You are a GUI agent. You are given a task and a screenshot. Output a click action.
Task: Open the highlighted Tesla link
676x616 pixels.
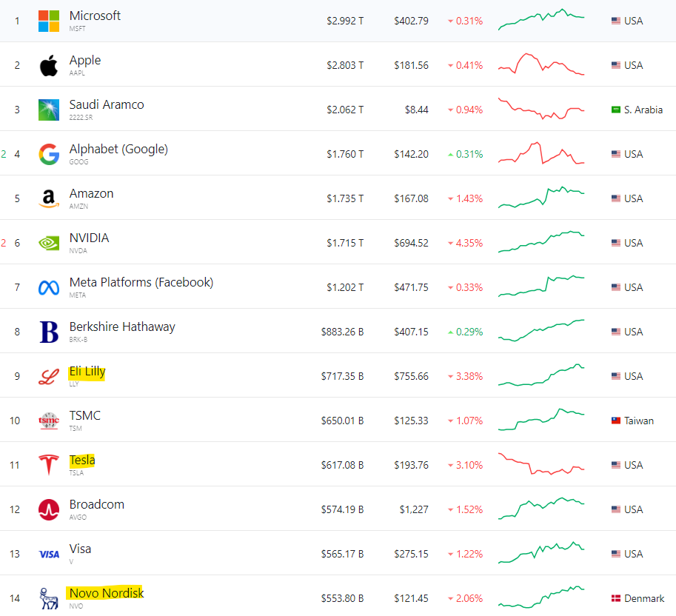[x=82, y=461]
